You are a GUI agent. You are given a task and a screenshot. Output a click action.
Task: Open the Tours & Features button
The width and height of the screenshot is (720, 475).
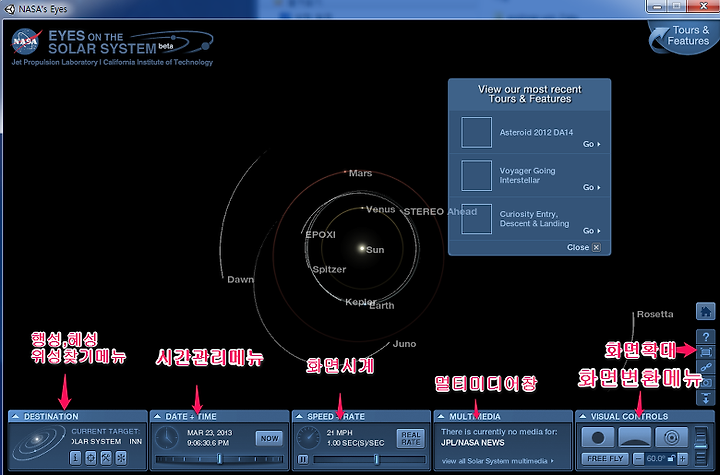pos(682,37)
